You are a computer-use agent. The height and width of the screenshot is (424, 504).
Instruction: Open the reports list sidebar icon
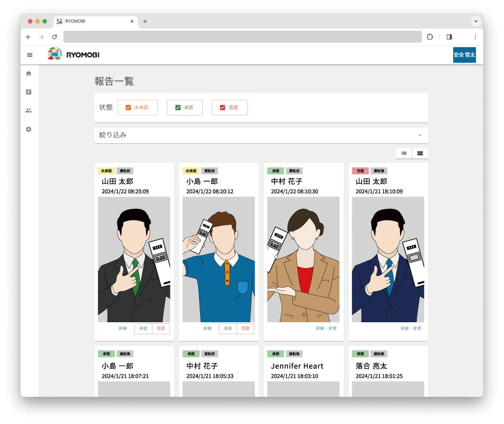tap(29, 92)
